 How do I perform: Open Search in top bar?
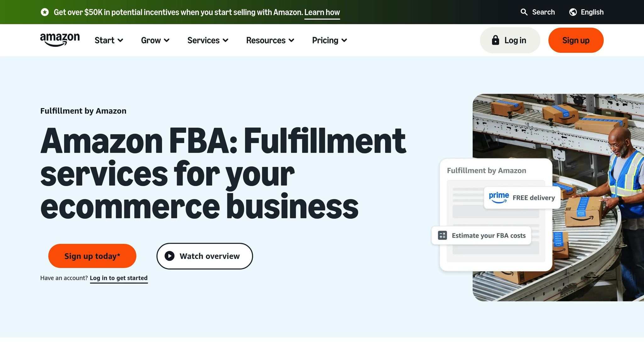pos(537,12)
